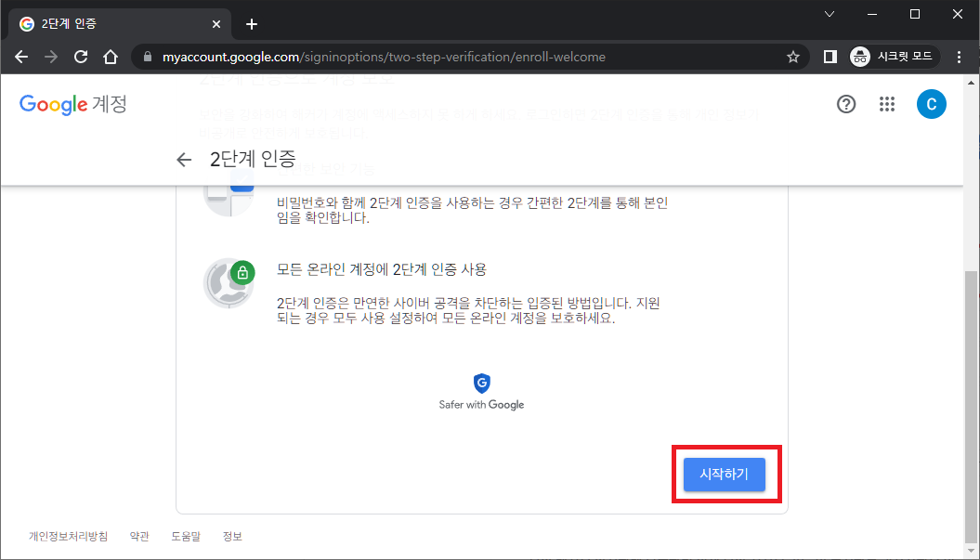The width and height of the screenshot is (980, 560).
Task: Toggle the browser side panel icon
Action: coord(830,57)
